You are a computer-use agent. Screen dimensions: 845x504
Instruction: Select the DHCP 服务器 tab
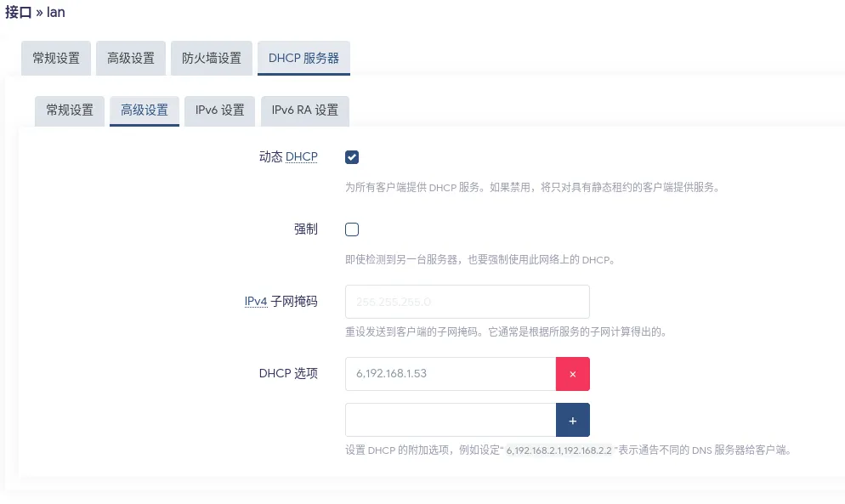tap(303, 58)
